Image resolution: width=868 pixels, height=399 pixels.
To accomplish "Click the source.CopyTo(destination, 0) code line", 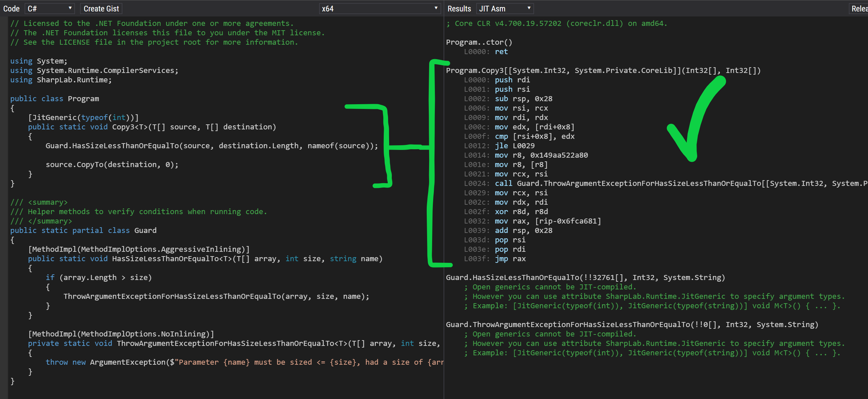I will coord(112,165).
